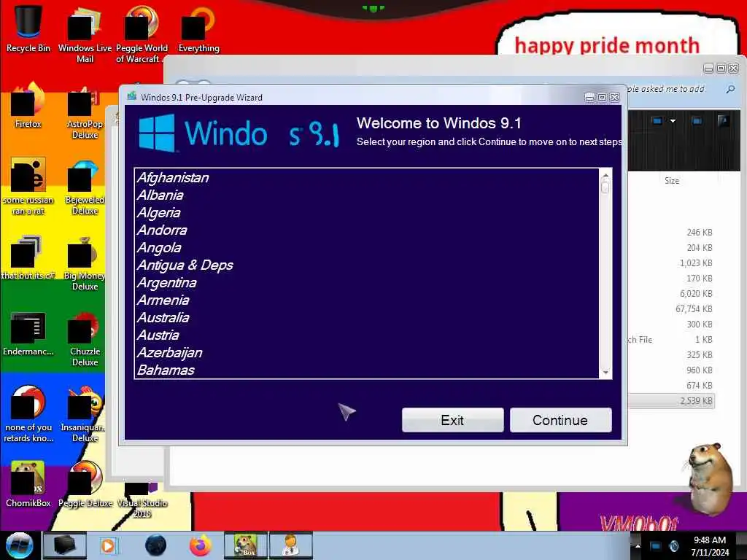747x560 pixels.
Task: Open the Endermanc... desktop icon
Action: pos(28,334)
